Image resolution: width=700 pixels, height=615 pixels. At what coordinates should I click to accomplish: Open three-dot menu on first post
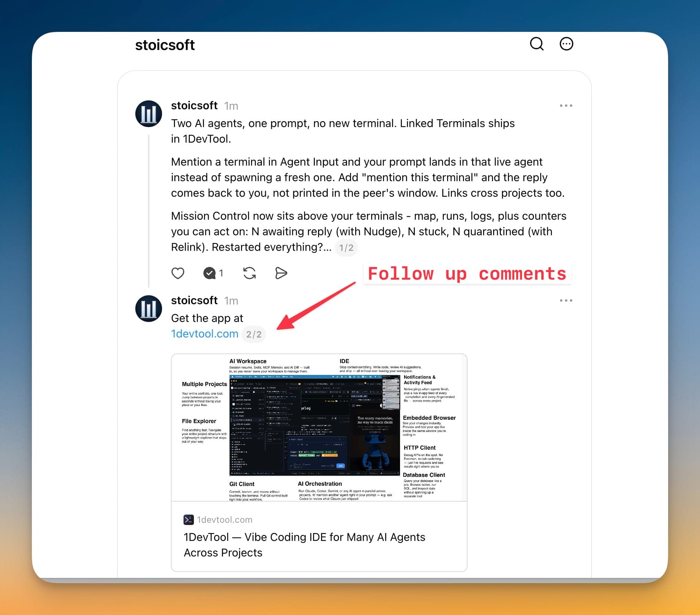pos(566,106)
